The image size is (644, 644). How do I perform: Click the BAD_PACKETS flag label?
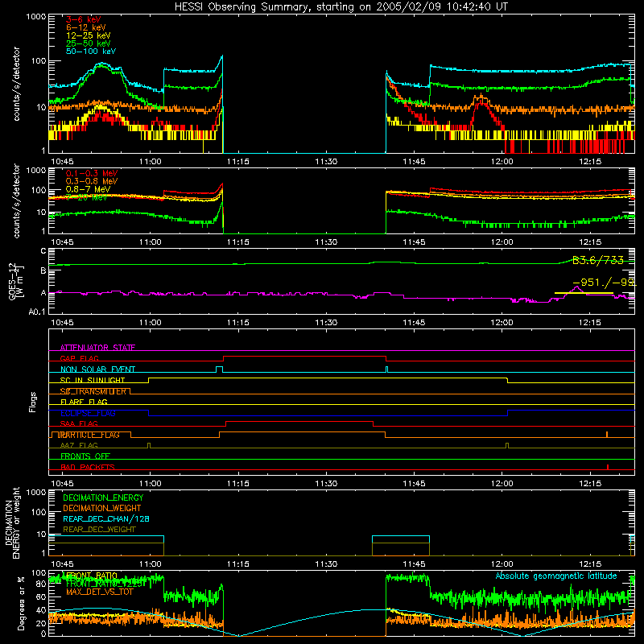(x=88, y=467)
